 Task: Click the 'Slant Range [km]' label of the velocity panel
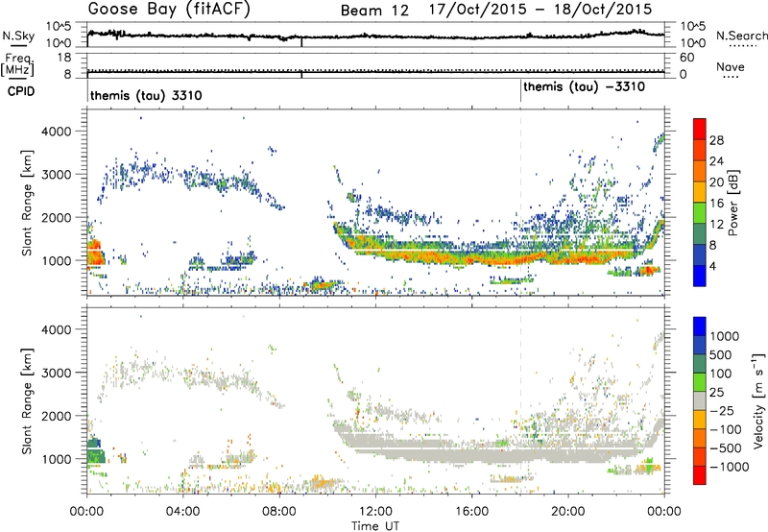click(27, 400)
